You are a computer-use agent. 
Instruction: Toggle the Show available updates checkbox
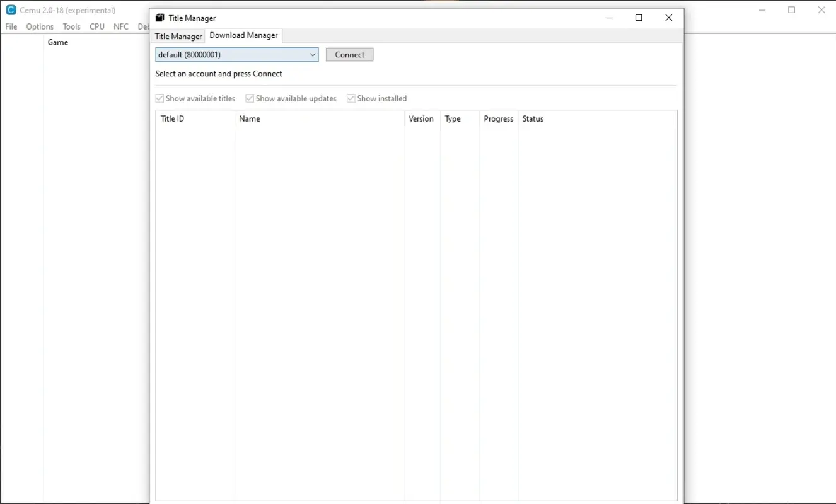coord(250,98)
